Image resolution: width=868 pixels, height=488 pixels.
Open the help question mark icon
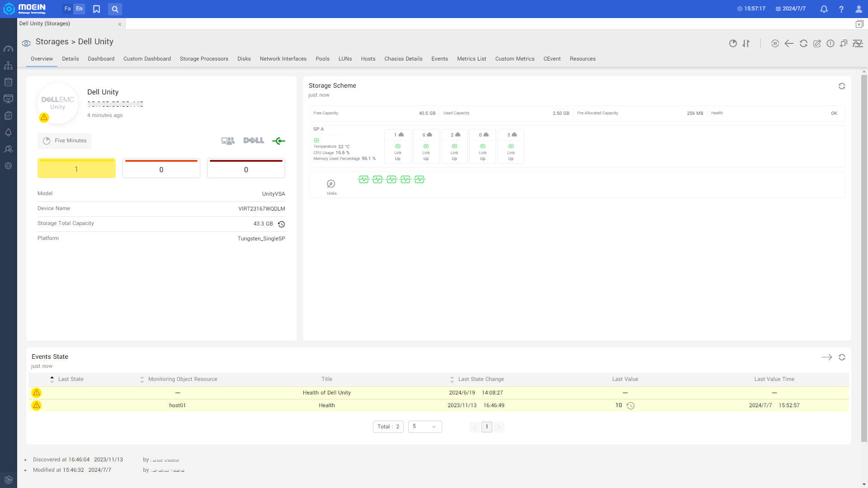coord(841,9)
